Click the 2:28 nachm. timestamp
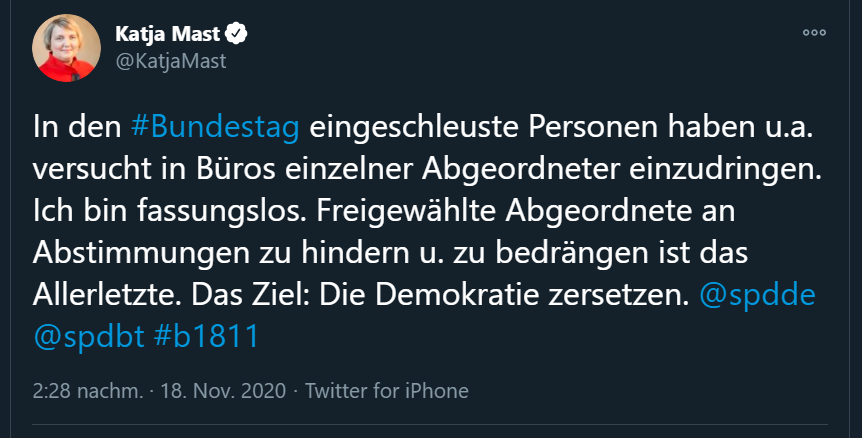Viewport: 862px width, 438px height. pos(86,390)
